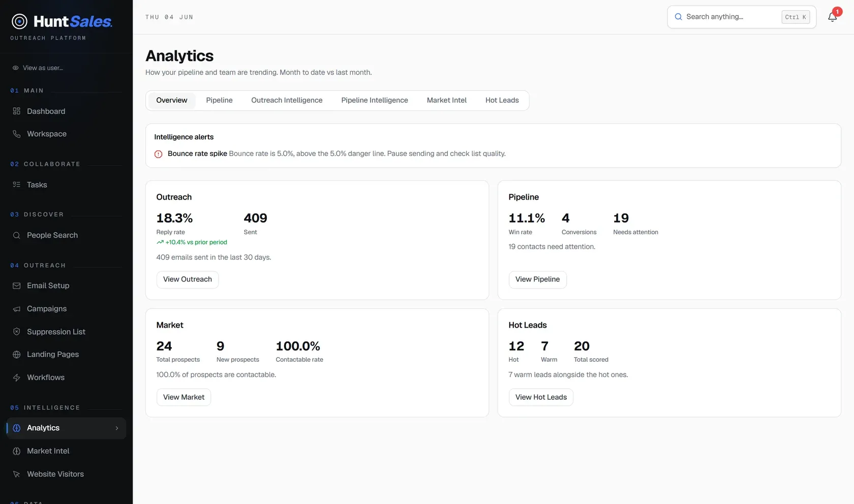Click the green trend arrow under Reply rate

point(160,242)
